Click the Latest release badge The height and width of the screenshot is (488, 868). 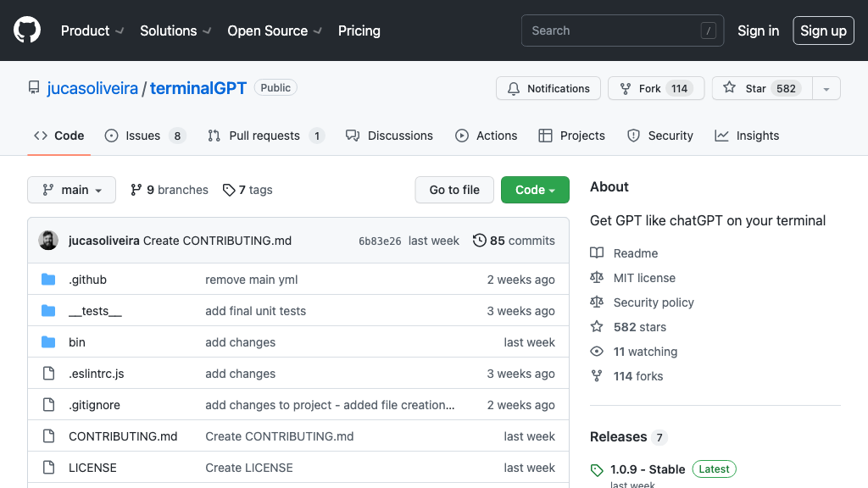coord(713,469)
